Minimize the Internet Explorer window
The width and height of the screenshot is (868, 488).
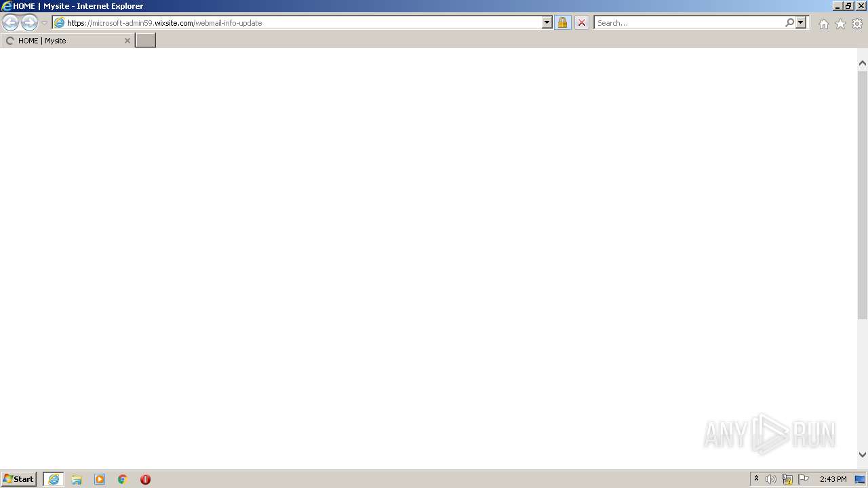click(838, 5)
